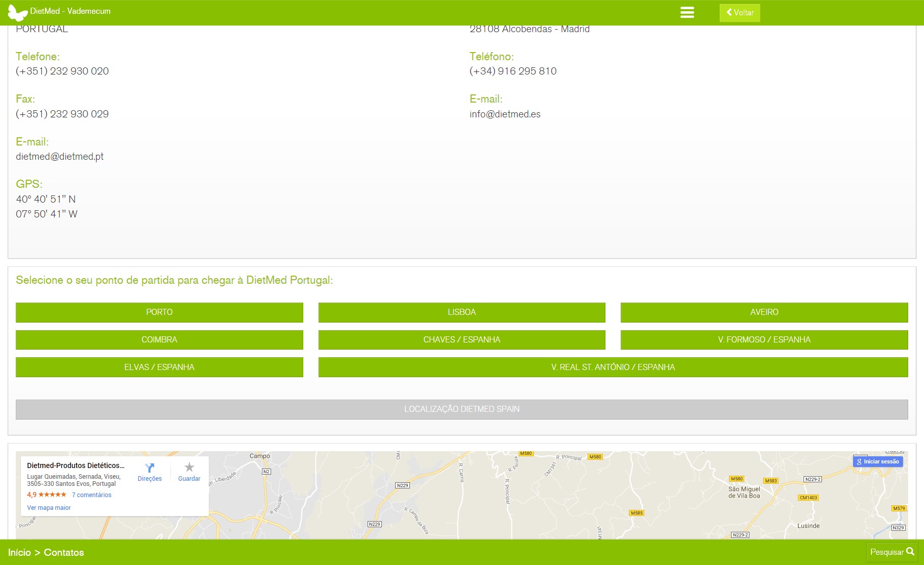Click the email dietmed@dietmed.pt
Image resolution: width=924 pixels, height=565 pixels.
60,157
